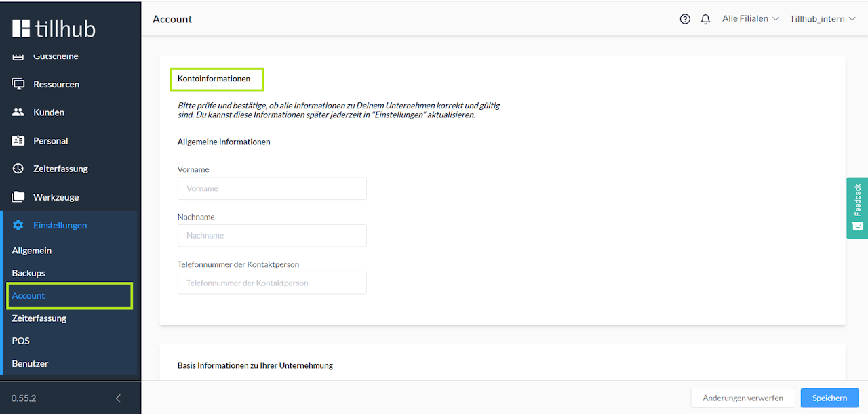The image size is (868, 414).
Task: Open the Alle Filialen dropdown
Action: [750, 19]
